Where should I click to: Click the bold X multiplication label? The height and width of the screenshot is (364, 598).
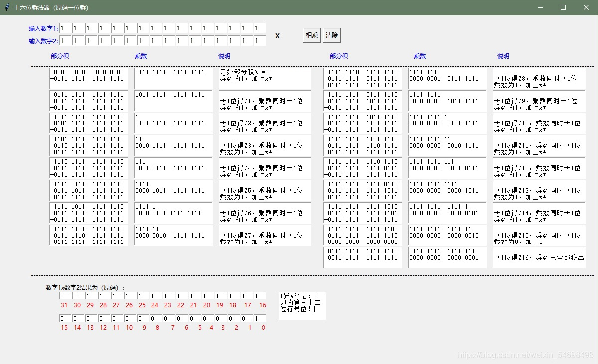pyautogui.click(x=278, y=36)
